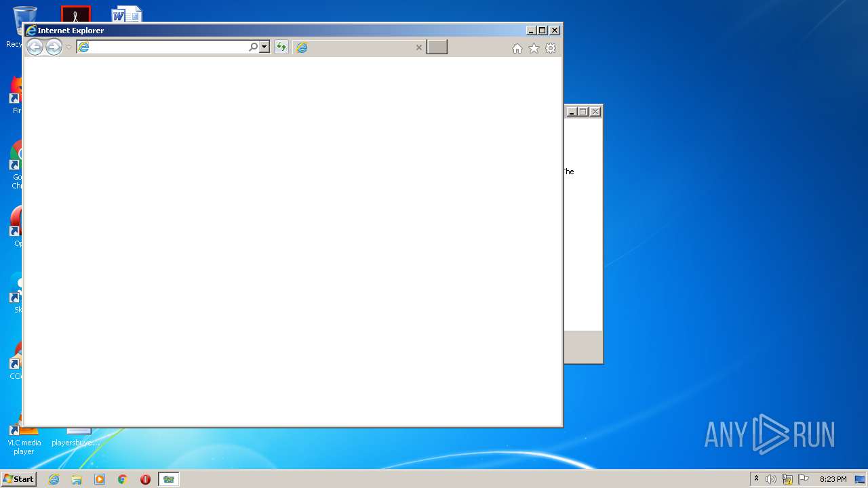The image size is (868, 488).
Task: Select the blank Internet Explorer tab
Action: pyautogui.click(x=359, y=47)
